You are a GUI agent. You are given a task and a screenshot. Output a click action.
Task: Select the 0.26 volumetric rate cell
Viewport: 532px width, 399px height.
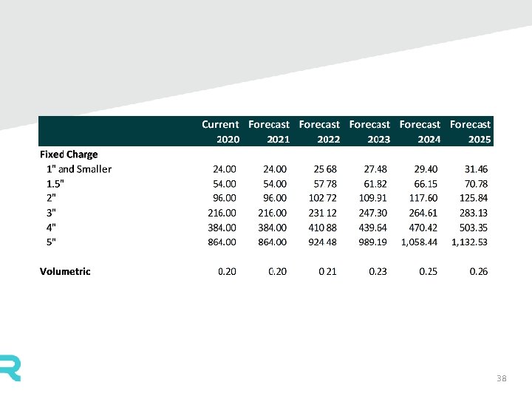coord(479,271)
